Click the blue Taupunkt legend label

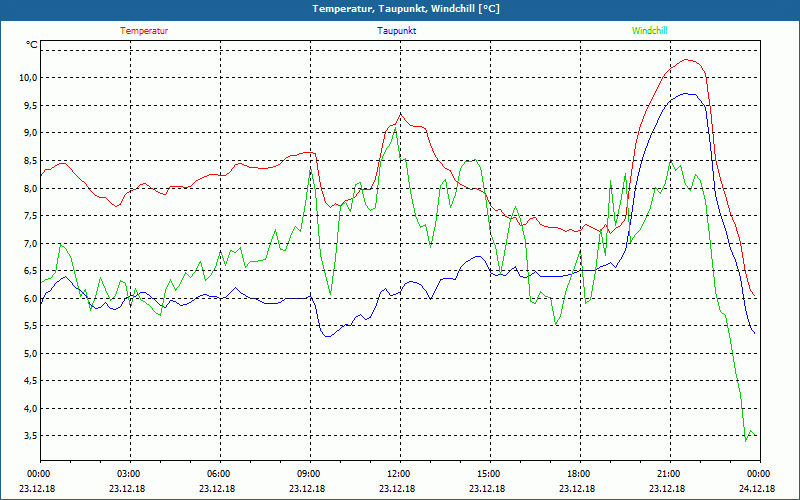coord(396,31)
